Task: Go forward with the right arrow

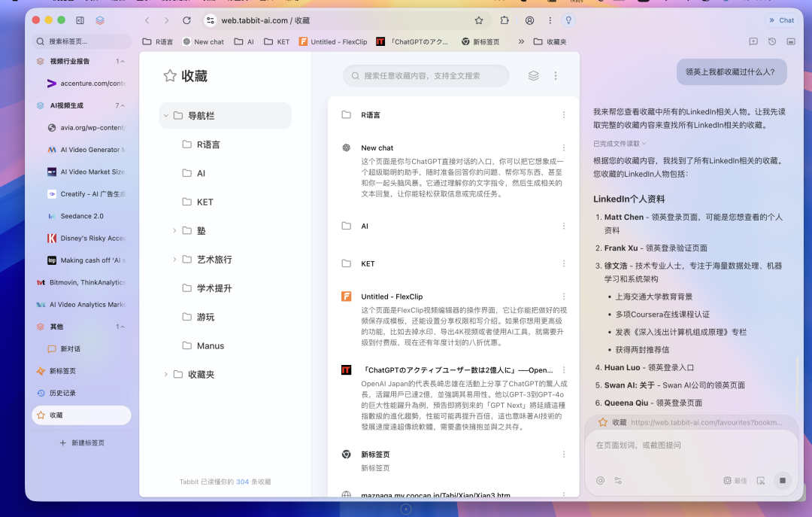Action: point(166,20)
